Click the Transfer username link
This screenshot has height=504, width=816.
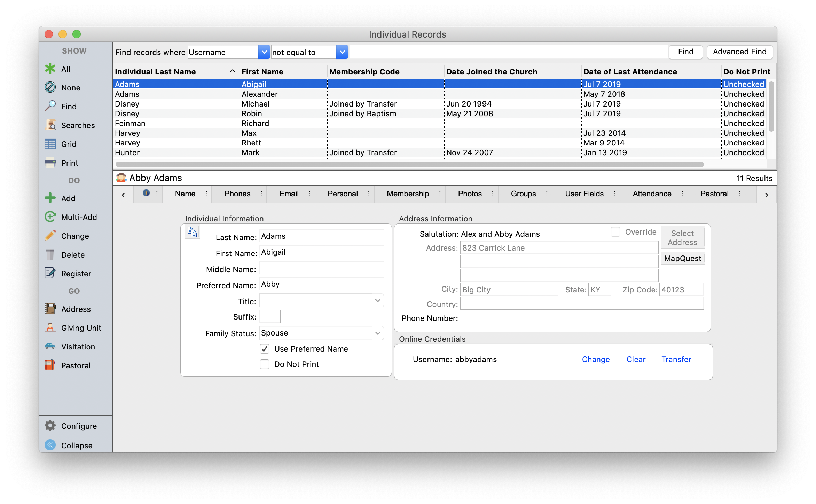[x=676, y=359]
